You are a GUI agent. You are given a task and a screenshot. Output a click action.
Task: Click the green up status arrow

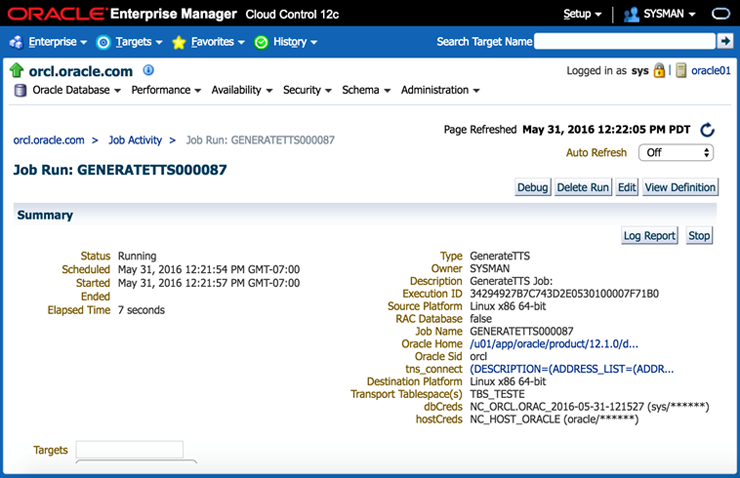(x=17, y=70)
